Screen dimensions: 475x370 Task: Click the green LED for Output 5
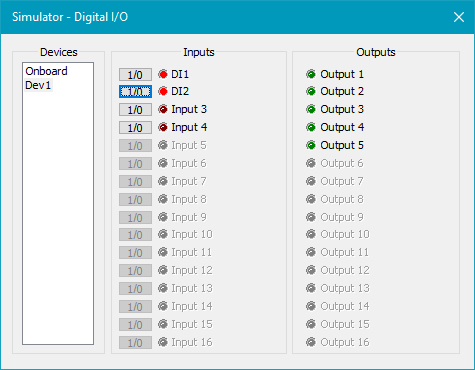[311, 145]
